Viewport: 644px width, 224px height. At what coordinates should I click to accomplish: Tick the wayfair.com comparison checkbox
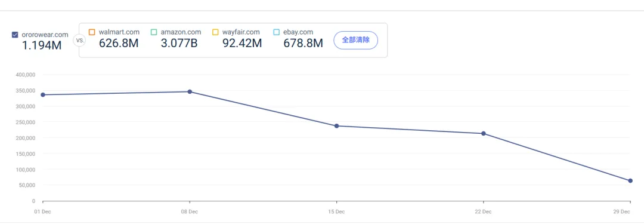tap(215, 32)
